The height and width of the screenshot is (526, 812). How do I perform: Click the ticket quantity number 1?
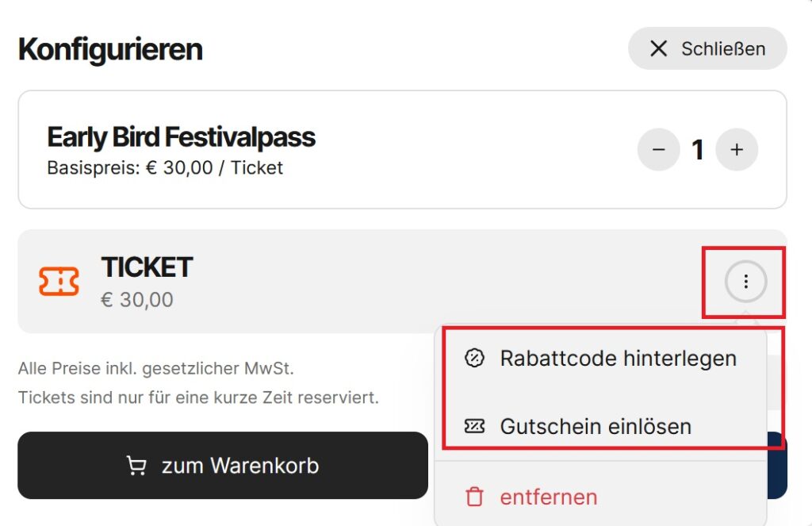click(698, 150)
